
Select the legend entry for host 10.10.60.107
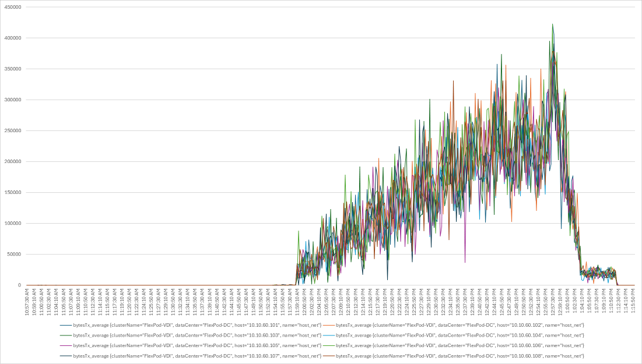[191, 356]
